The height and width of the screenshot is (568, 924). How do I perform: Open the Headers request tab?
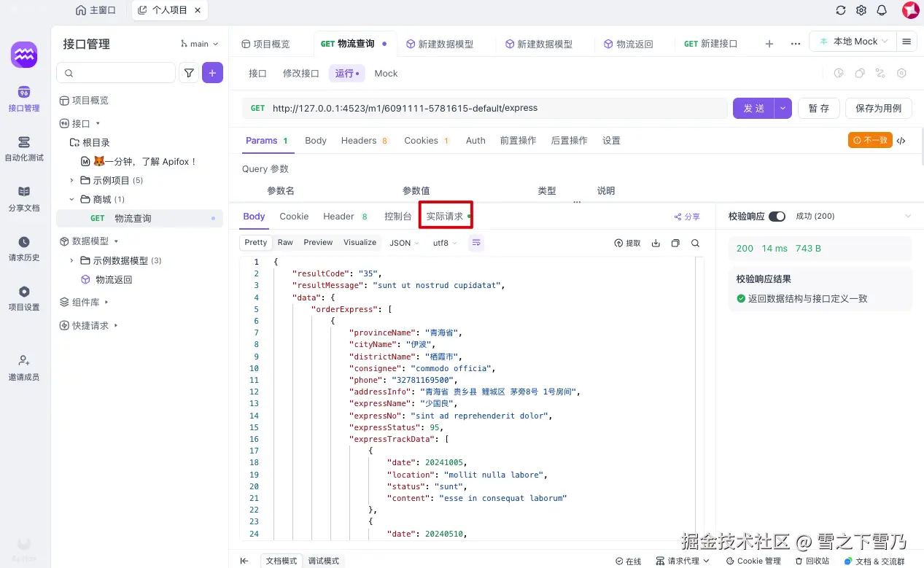pyautogui.click(x=365, y=141)
